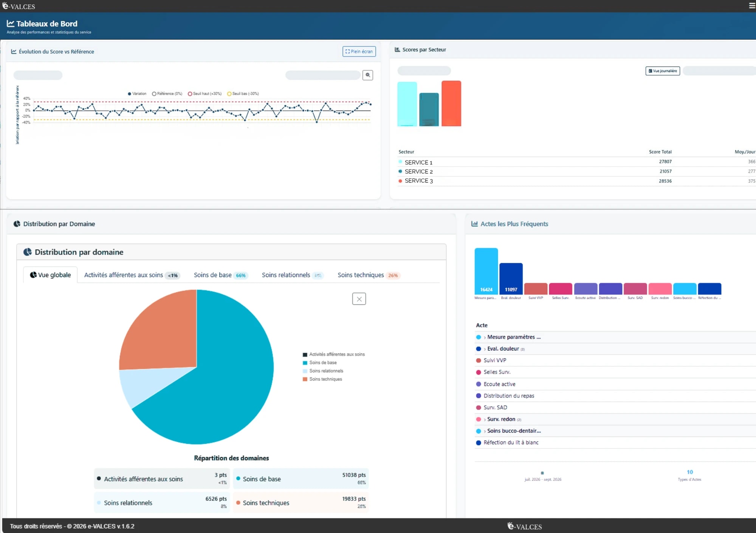Click the SERVICE 1 bar in chart
Screen dimensions: 756x533
(407, 104)
